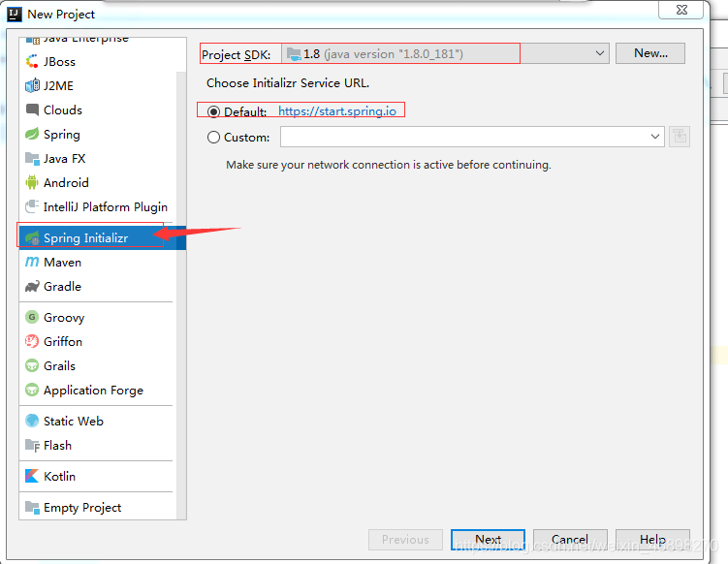Click the Flash folder icon

point(32,445)
